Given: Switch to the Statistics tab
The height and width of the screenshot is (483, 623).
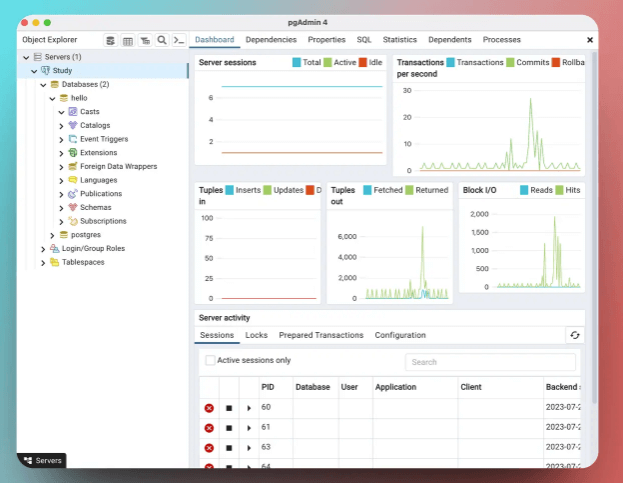Looking at the screenshot, I should tap(400, 40).
